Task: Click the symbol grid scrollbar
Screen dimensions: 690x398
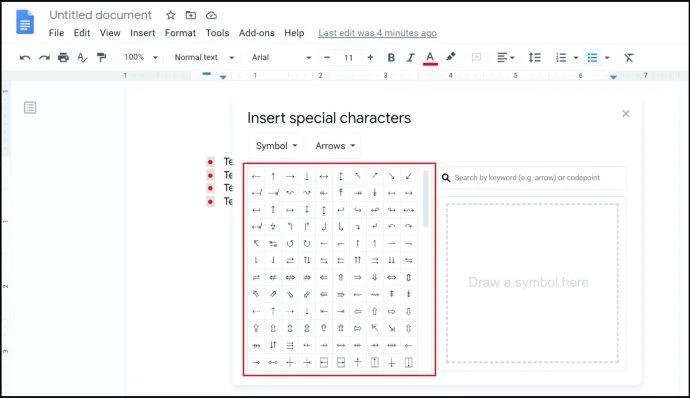Action: point(426,198)
